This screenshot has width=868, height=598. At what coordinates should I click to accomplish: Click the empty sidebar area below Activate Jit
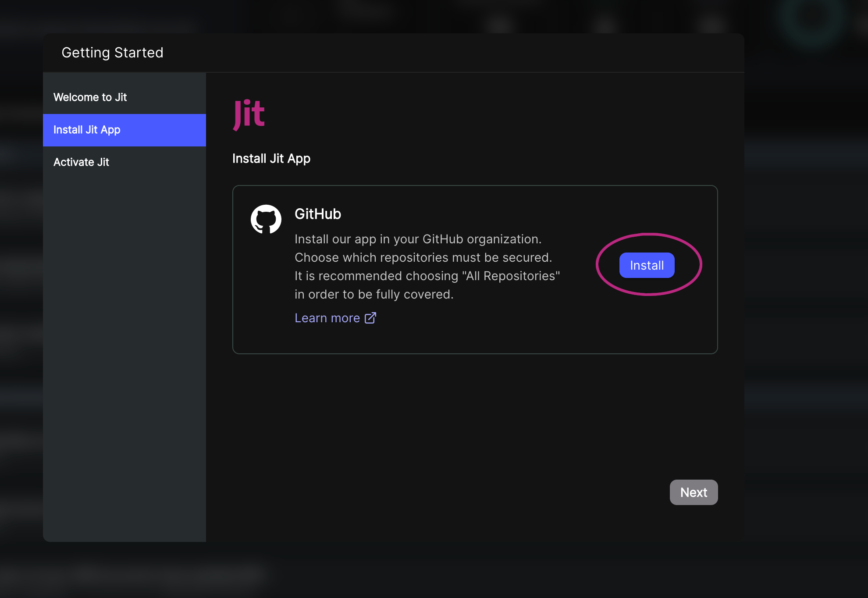125,351
